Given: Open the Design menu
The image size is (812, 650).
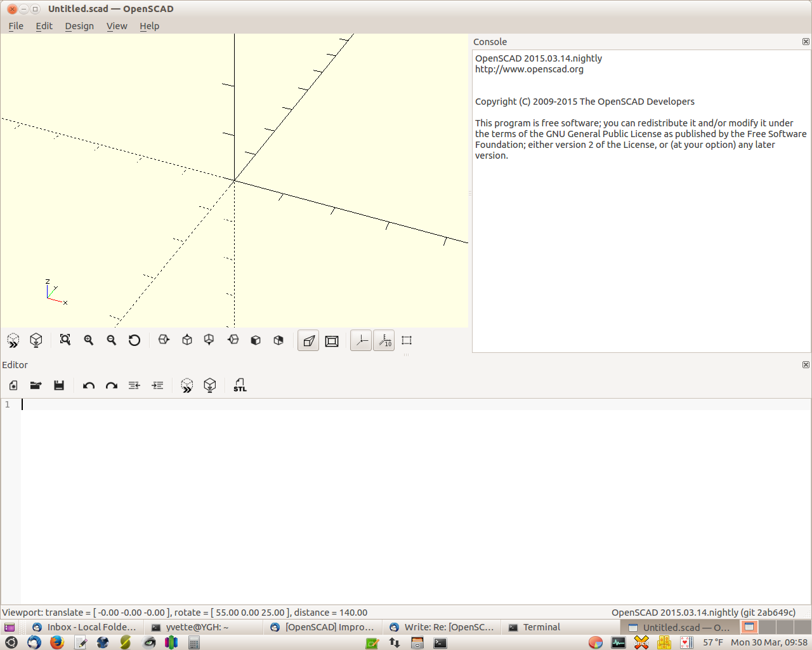Looking at the screenshot, I should (x=79, y=26).
